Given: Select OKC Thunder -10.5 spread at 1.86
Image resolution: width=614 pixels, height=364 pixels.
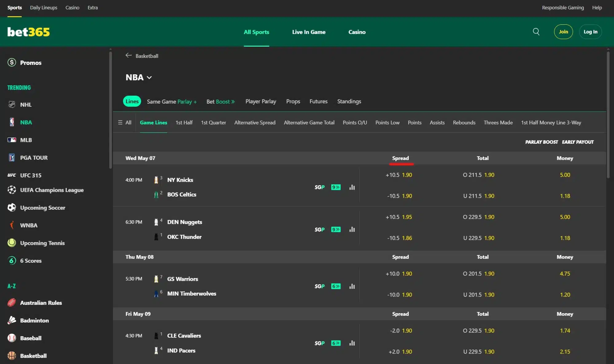Looking at the screenshot, I should [399, 238].
